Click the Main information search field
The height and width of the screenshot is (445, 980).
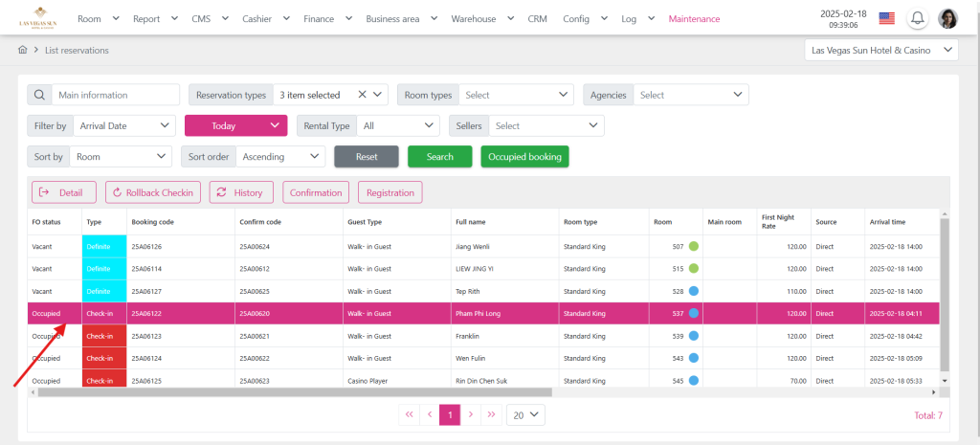pos(115,95)
